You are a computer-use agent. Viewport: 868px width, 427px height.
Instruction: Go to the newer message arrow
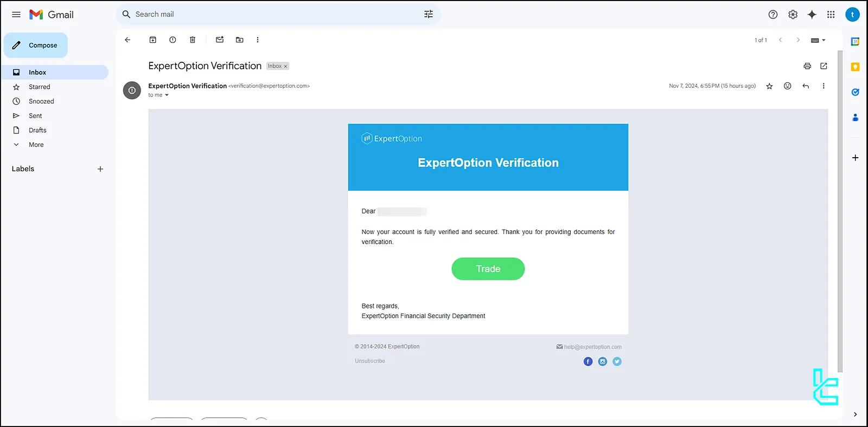tap(780, 40)
